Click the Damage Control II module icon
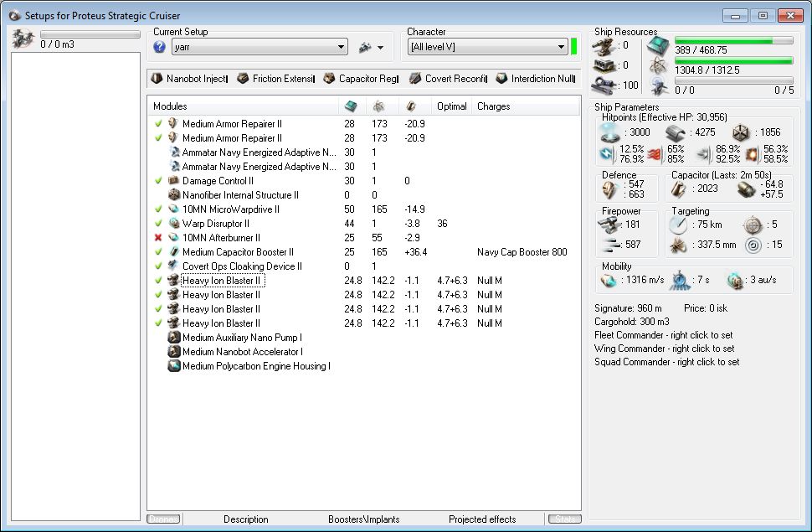Image resolution: width=812 pixels, height=532 pixels. pyautogui.click(x=174, y=181)
